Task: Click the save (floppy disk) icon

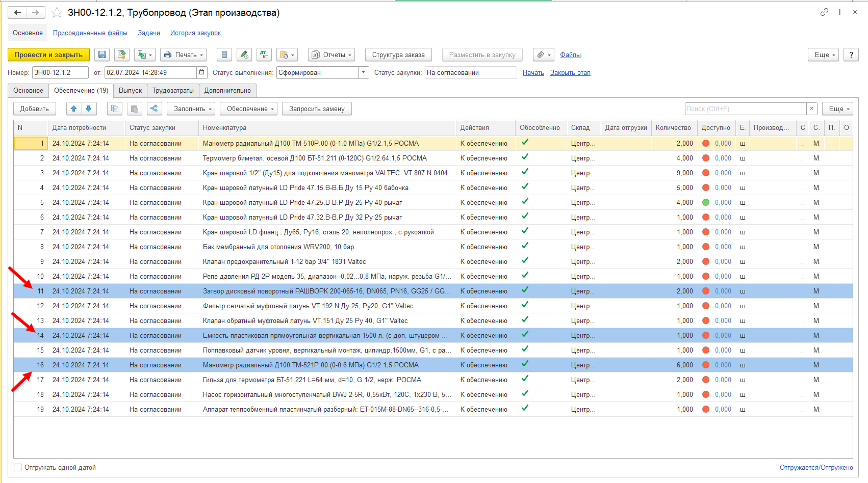Action: (102, 55)
